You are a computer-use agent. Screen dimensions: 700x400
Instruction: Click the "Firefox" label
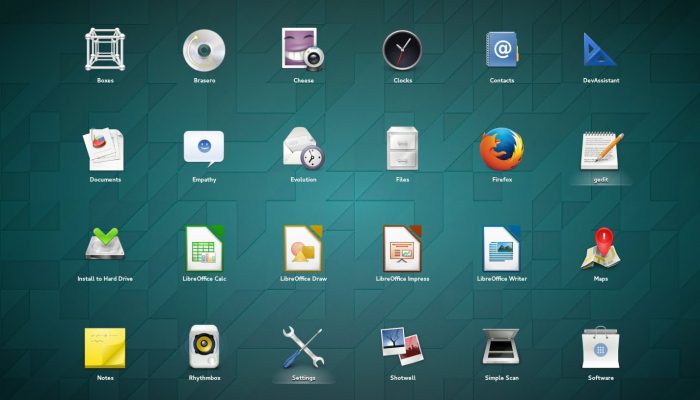[x=502, y=179]
